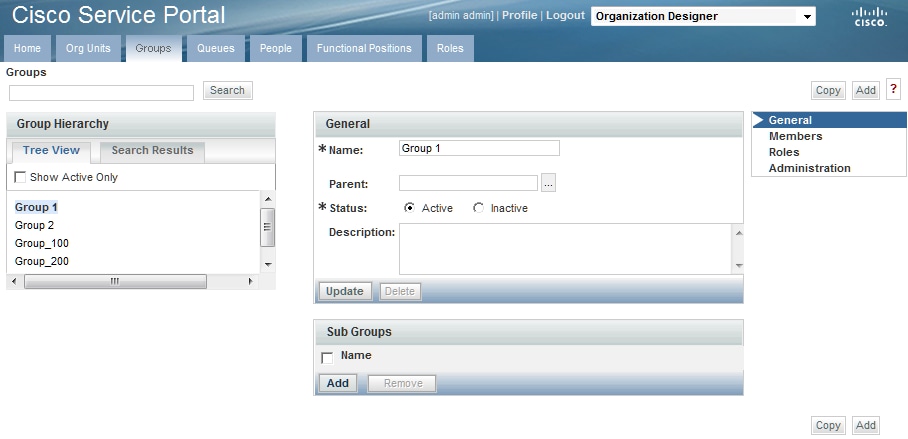
Task: Select Group 2 in the tree
Action: (34, 225)
